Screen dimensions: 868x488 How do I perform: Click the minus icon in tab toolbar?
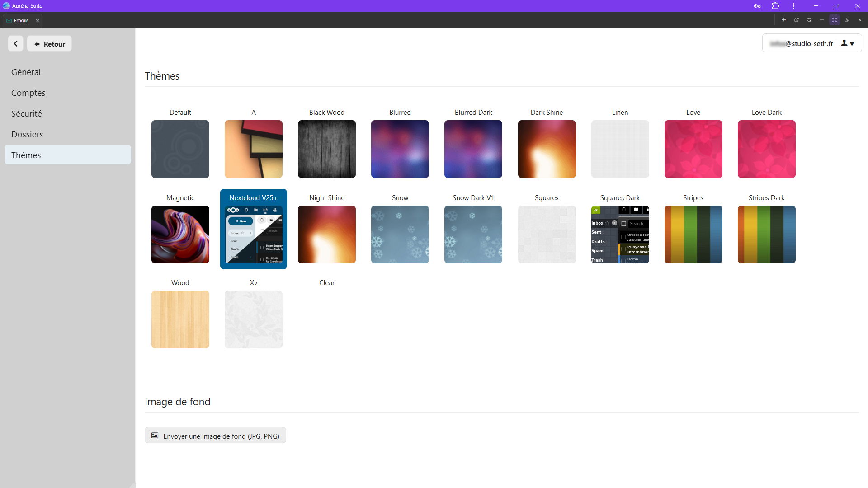(822, 20)
